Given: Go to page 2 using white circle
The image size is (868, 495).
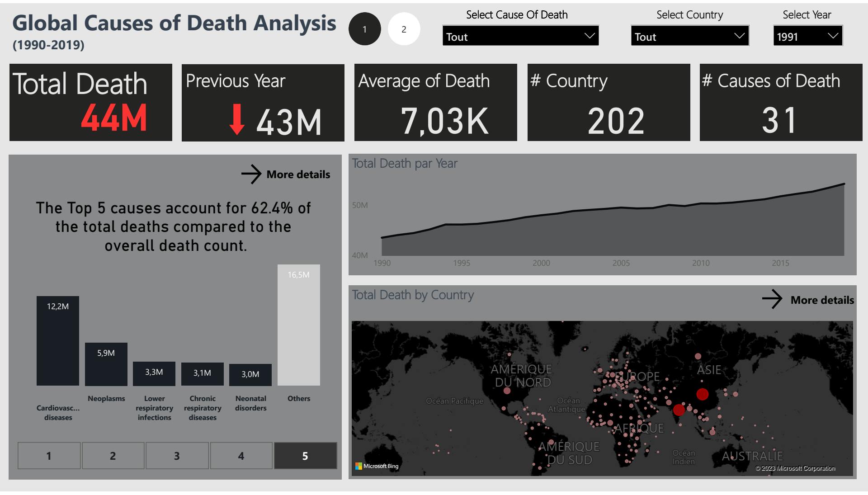Looking at the screenshot, I should click(x=404, y=29).
